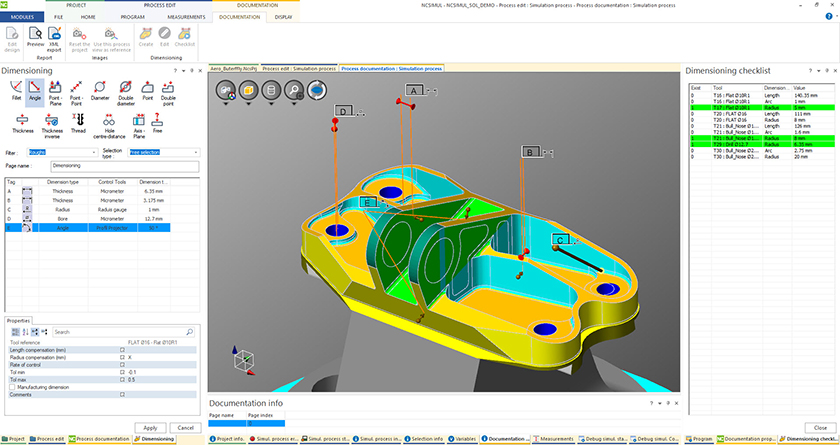Screen dimensions: 840x445
Task: Toggle the Rate of control checkbox
Action: [123, 364]
